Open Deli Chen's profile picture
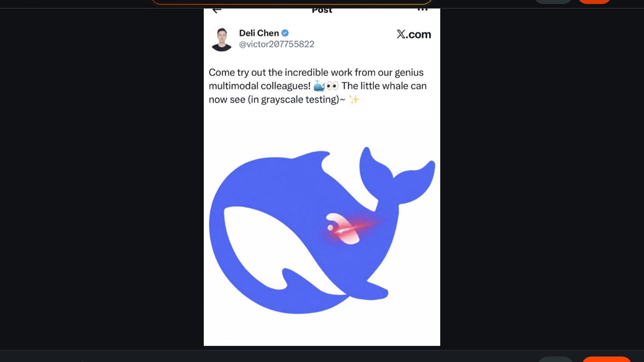This screenshot has height=362, width=644. [222, 39]
